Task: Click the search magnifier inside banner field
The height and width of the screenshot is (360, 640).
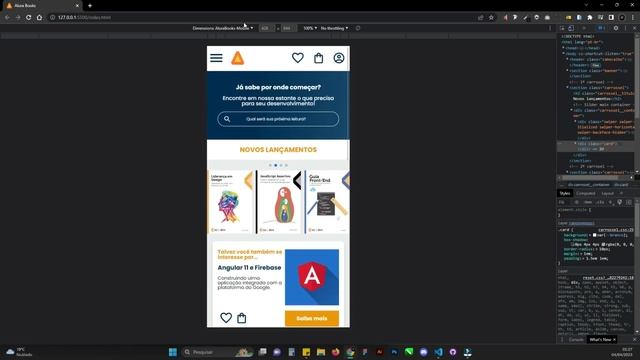Action: 227,119
